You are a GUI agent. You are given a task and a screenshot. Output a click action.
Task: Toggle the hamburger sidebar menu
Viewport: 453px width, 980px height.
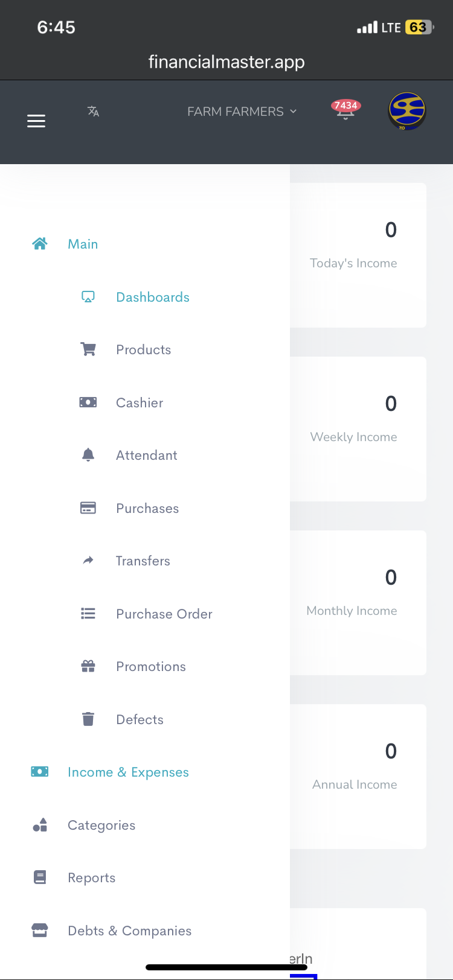[36, 121]
